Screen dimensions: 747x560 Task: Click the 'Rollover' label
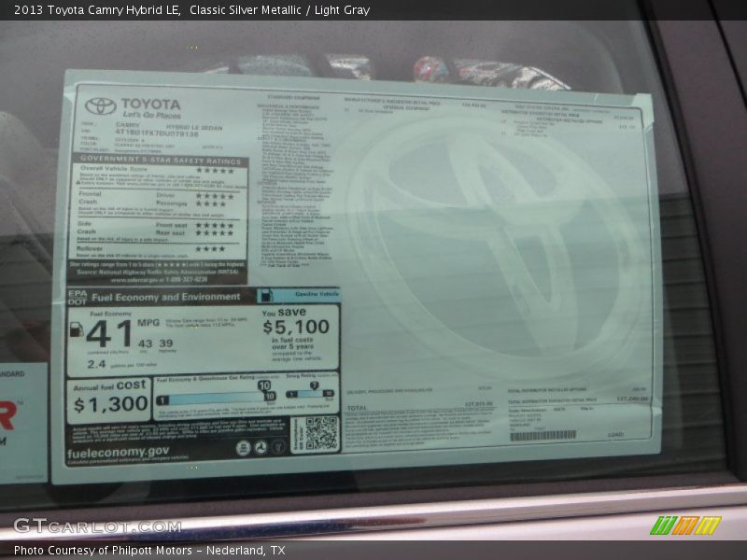pos(89,248)
